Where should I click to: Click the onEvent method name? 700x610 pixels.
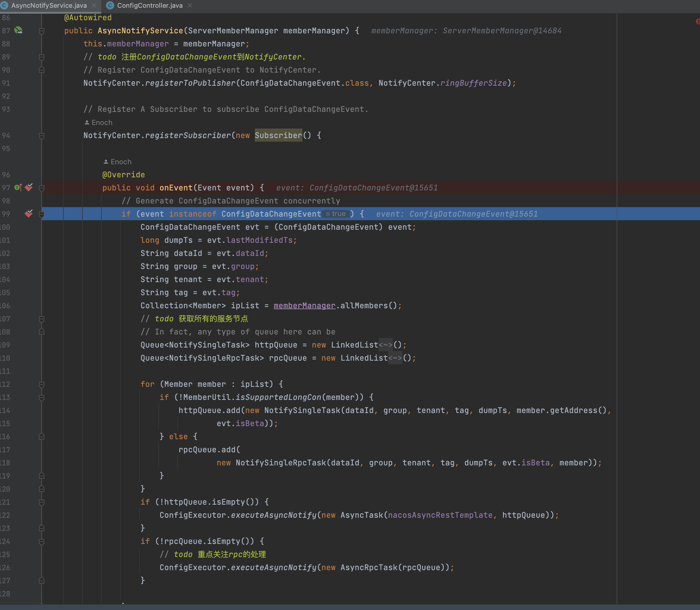(176, 188)
